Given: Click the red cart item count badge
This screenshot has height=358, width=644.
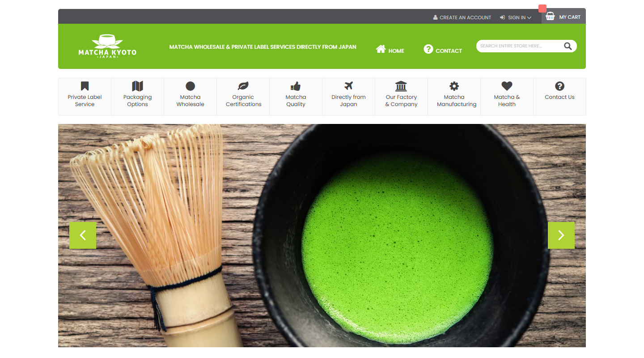Looking at the screenshot, I should (542, 9).
